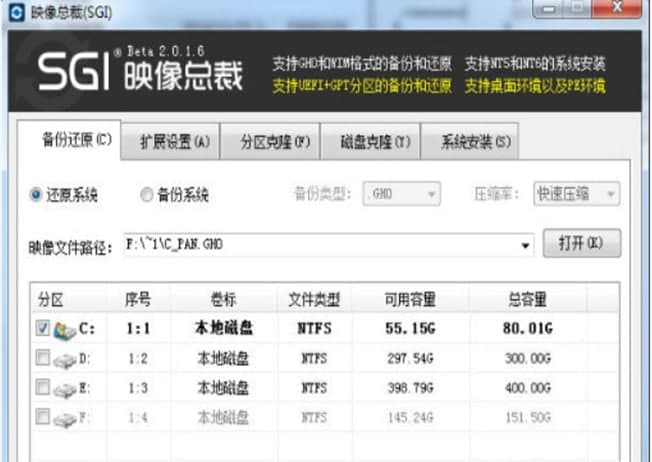Click the 打开(K) button
The width and height of the screenshot is (652, 462).
582,243
